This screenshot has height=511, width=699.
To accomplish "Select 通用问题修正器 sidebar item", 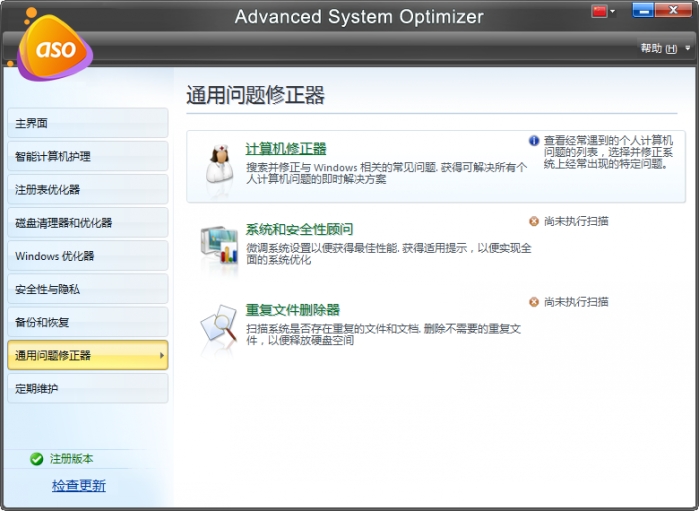I will 88,355.
